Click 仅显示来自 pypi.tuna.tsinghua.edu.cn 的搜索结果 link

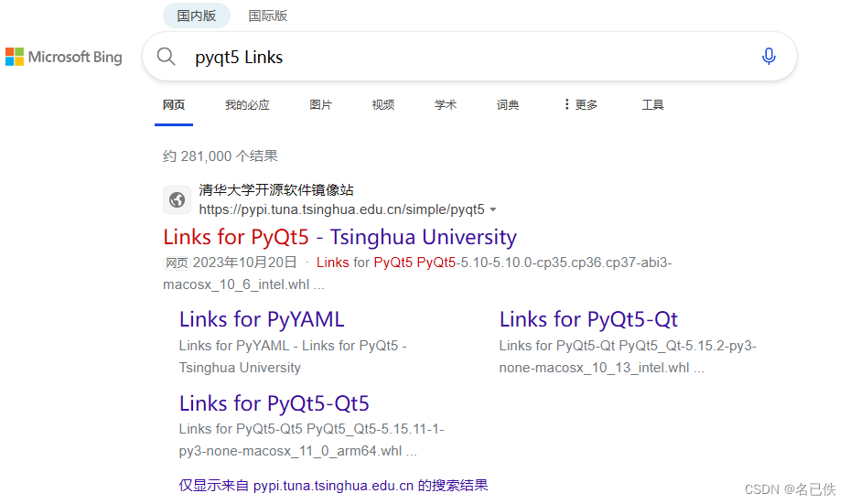(333, 486)
